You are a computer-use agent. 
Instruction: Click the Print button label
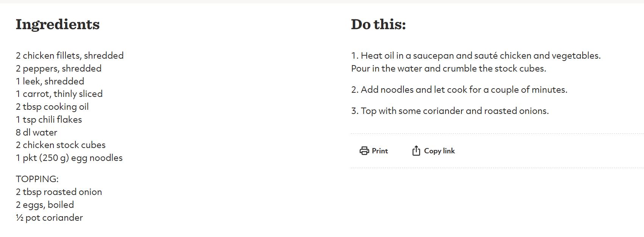(x=380, y=151)
